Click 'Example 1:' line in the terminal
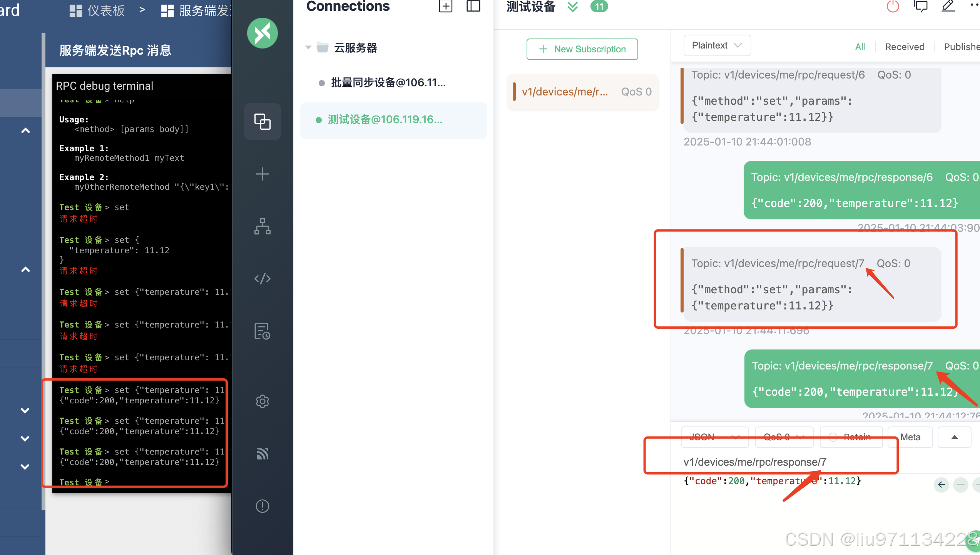 click(x=84, y=149)
